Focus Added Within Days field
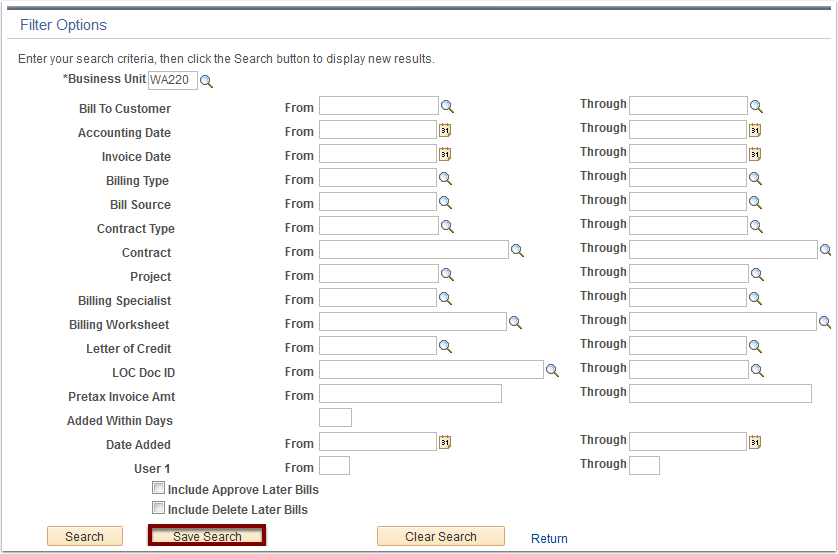 [x=336, y=418]
